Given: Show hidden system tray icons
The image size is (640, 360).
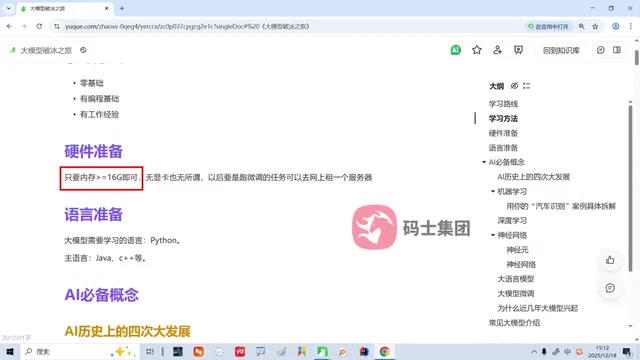Looking at the screenshot, I should coord(534,351).
